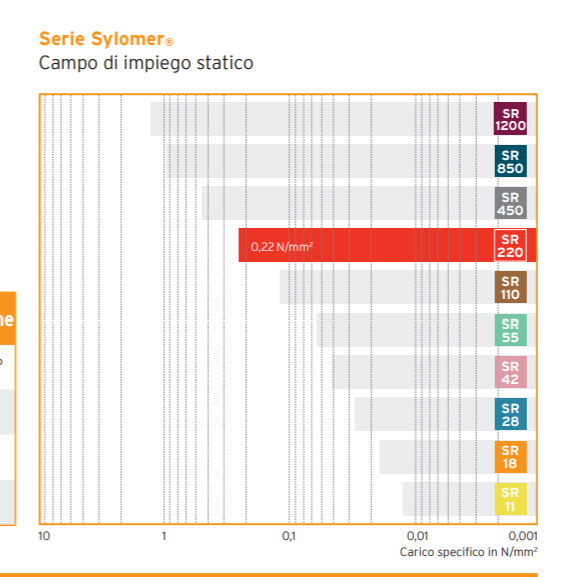Click the 0,22 N/mm² value text

282,246
